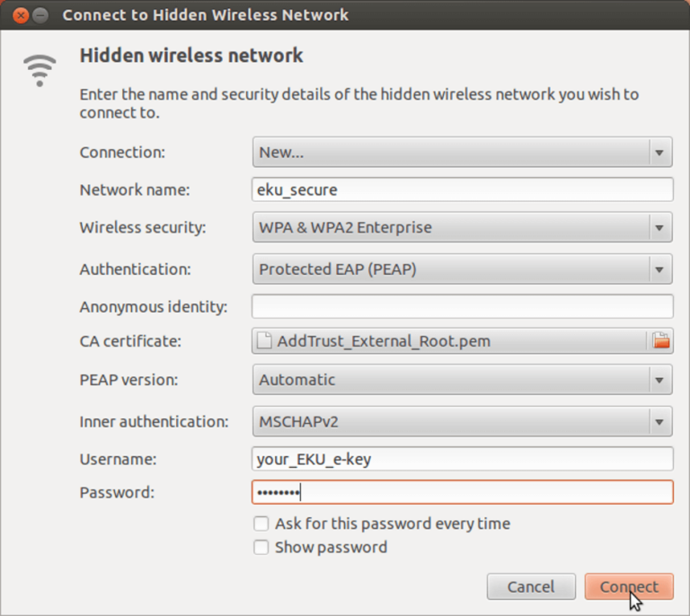Focus the Anonymous identity text field
Screen dimensions: 690x616
point(462,306)
